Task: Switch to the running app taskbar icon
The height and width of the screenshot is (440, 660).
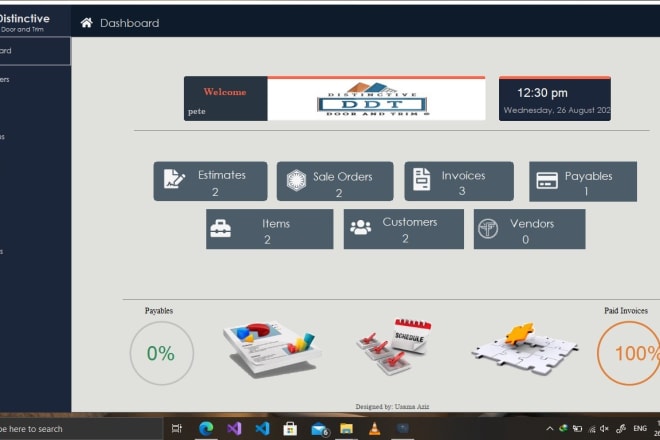Action: [403, 428]
